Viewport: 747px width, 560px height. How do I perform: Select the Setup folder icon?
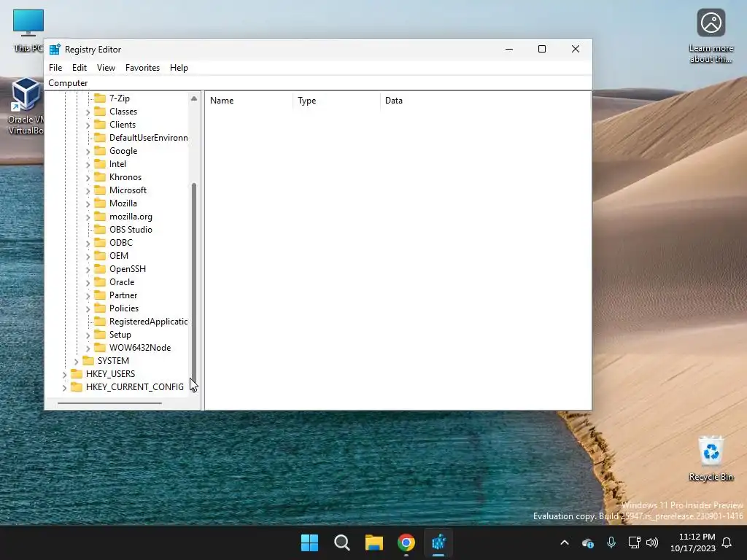99,335
